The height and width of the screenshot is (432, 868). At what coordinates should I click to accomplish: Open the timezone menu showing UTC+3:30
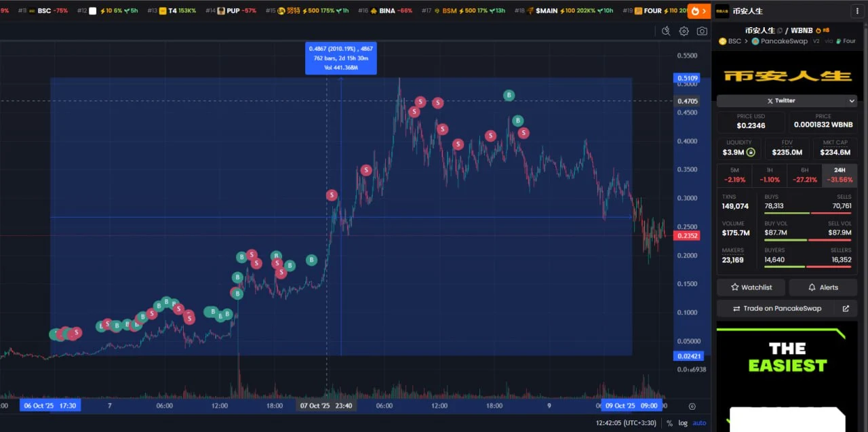point(626,423)
